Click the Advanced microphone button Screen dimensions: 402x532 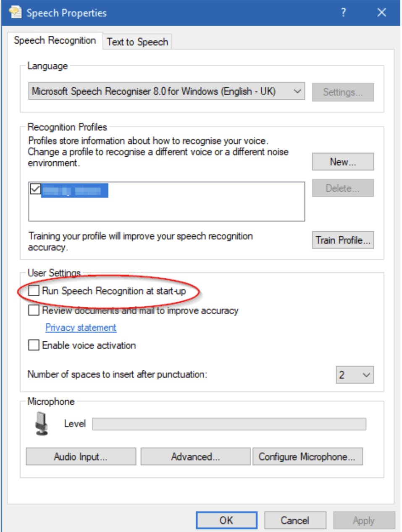point(195,457)
